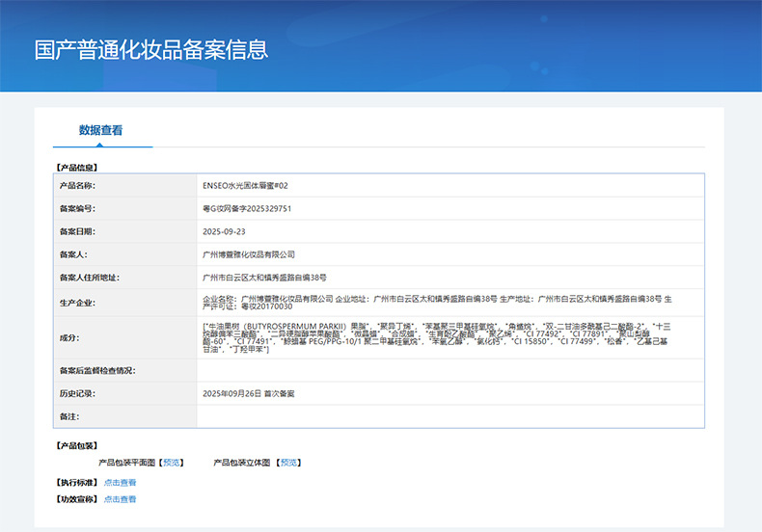Click the 【执行标准】 label

tap(77, 483)
